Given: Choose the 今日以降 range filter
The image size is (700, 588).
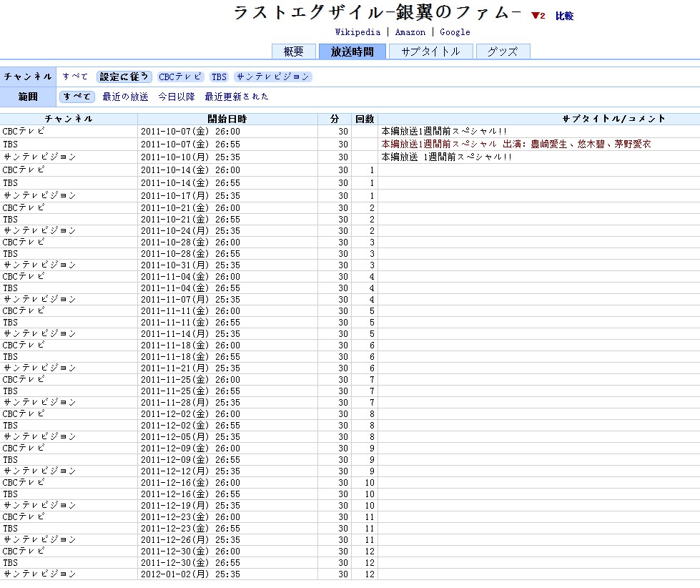Looking at the screenshot, I should 177,97.
